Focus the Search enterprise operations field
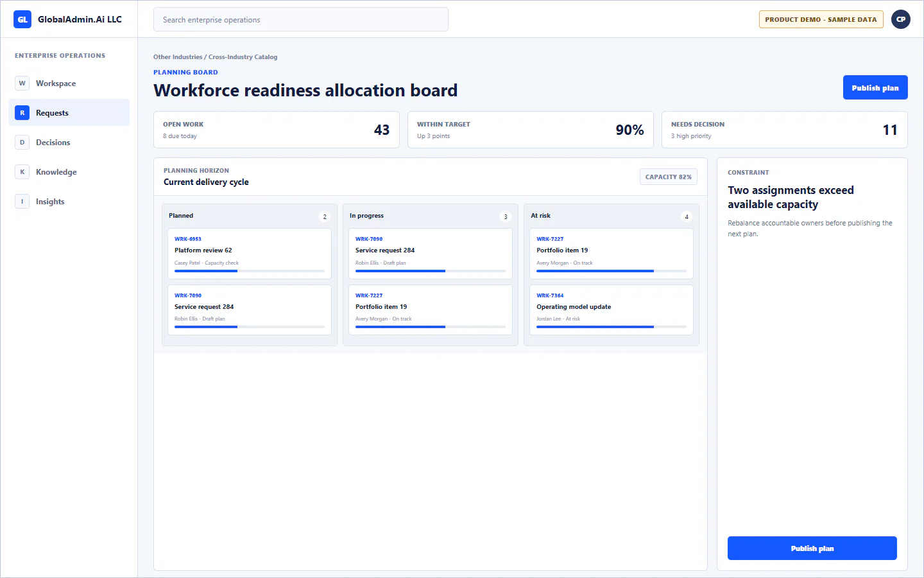The image size is (924, 578). click(x=301, y=20)
